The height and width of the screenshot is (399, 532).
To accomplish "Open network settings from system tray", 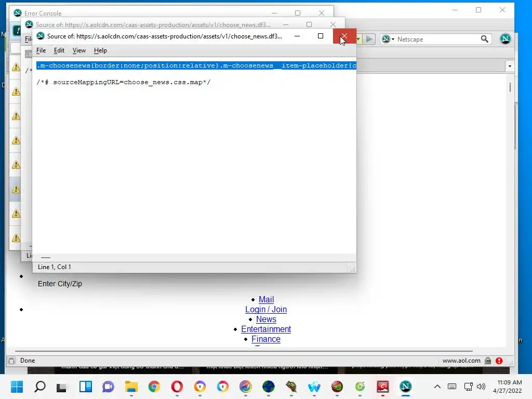I will click(x=469, y=387).
